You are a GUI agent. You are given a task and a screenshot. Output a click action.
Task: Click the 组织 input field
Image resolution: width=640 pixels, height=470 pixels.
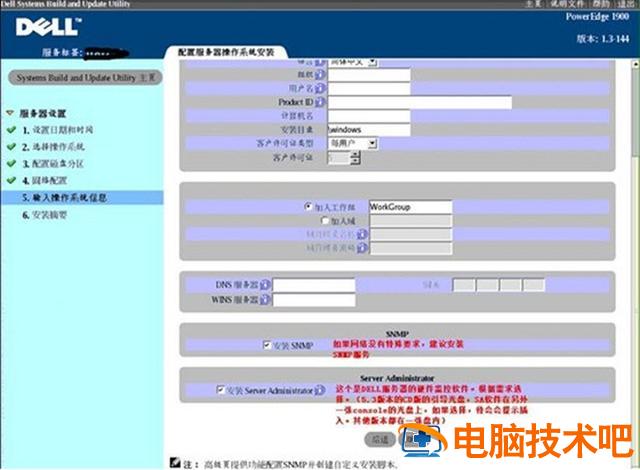click(369, 75)
